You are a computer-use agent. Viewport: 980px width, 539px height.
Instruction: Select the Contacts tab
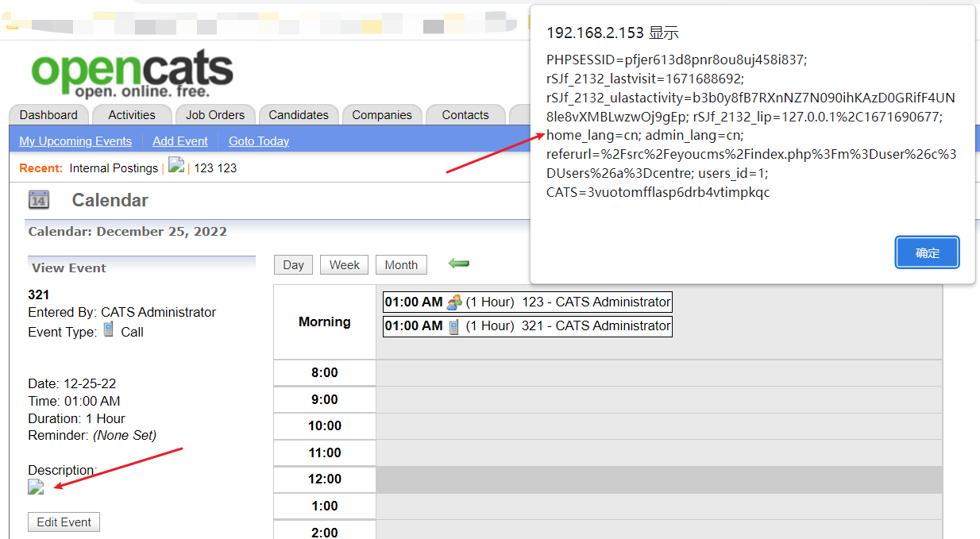465,115
